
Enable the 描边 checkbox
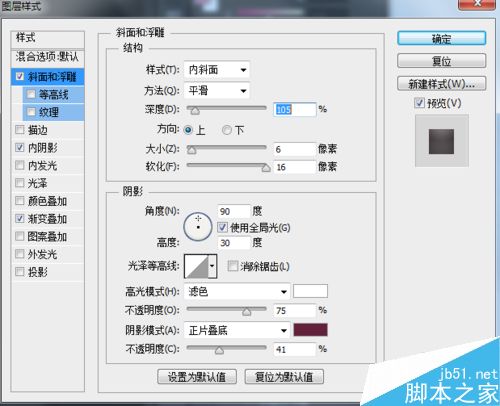[20, 130]
